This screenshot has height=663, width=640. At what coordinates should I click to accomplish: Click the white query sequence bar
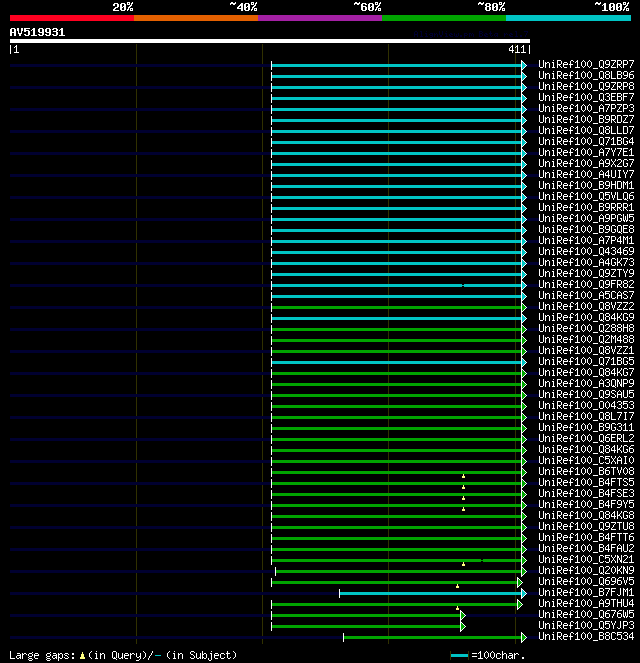(270, 41)
